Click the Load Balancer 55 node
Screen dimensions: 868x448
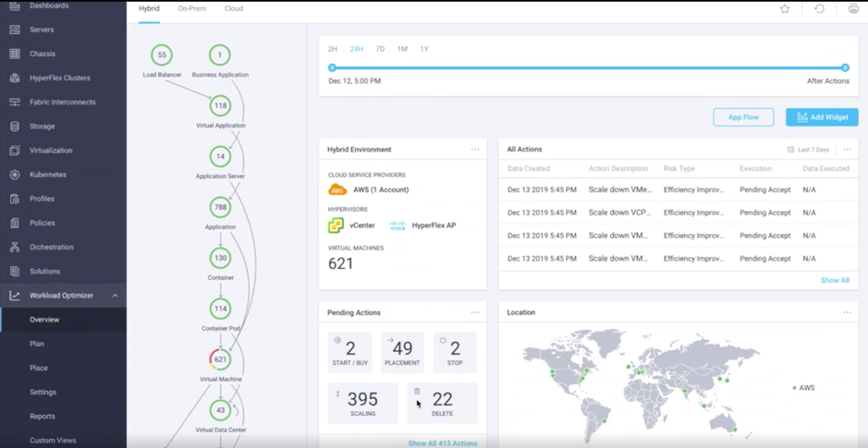pos(162,54)
